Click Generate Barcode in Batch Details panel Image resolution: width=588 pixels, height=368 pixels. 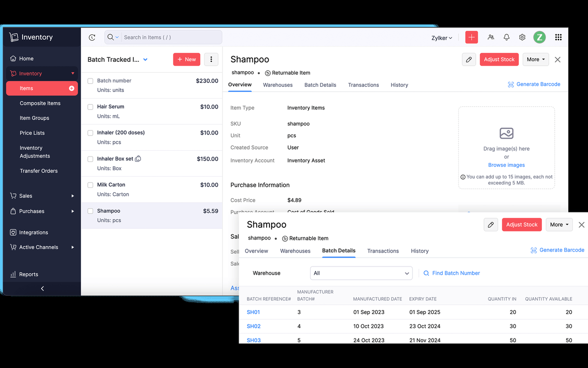[557, 250]
